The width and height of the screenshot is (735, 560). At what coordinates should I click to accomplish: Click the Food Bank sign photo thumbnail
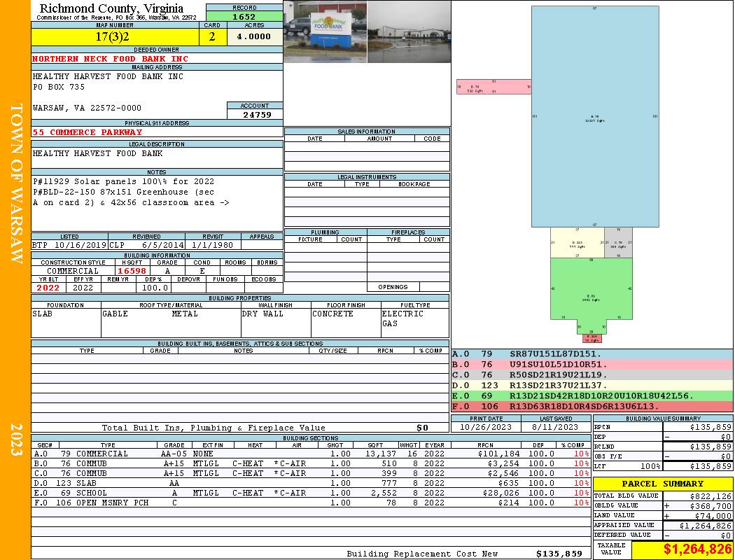(x=325, y=31)
